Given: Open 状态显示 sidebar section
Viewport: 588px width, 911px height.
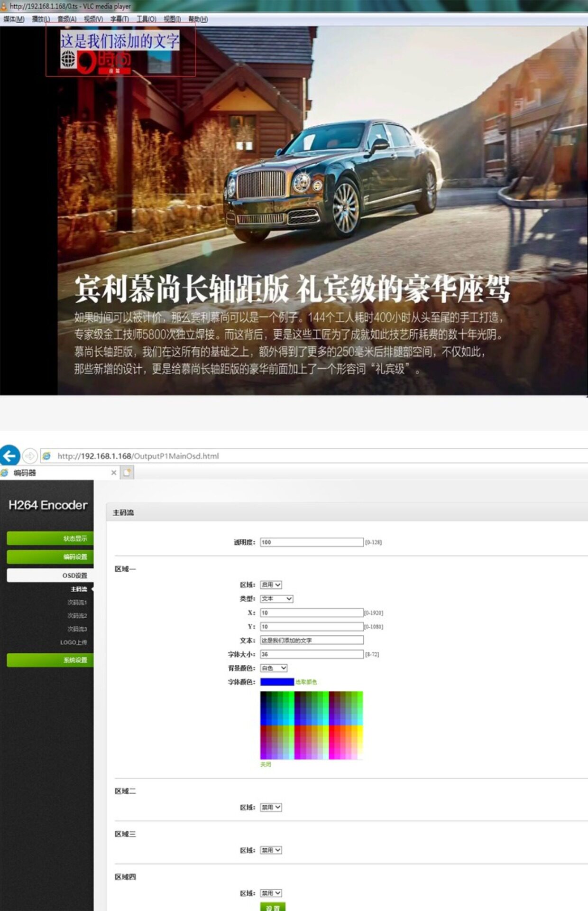Looking at the screenshot, I should tap(50, 539).
